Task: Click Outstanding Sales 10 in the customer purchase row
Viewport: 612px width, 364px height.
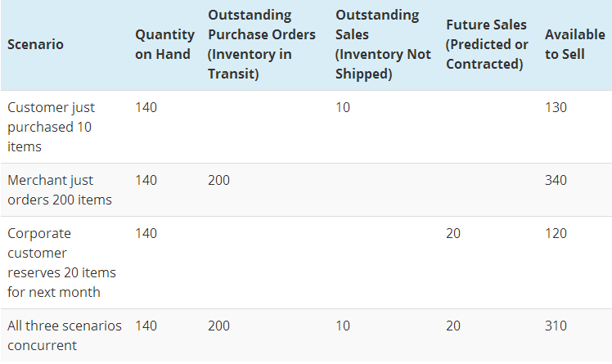Action: point(343,107)
